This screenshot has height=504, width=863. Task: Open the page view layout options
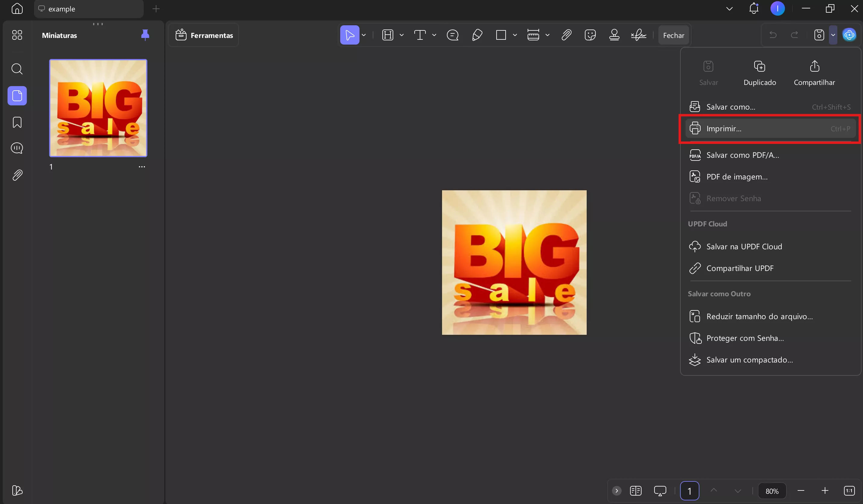click(x=635, y=491)
